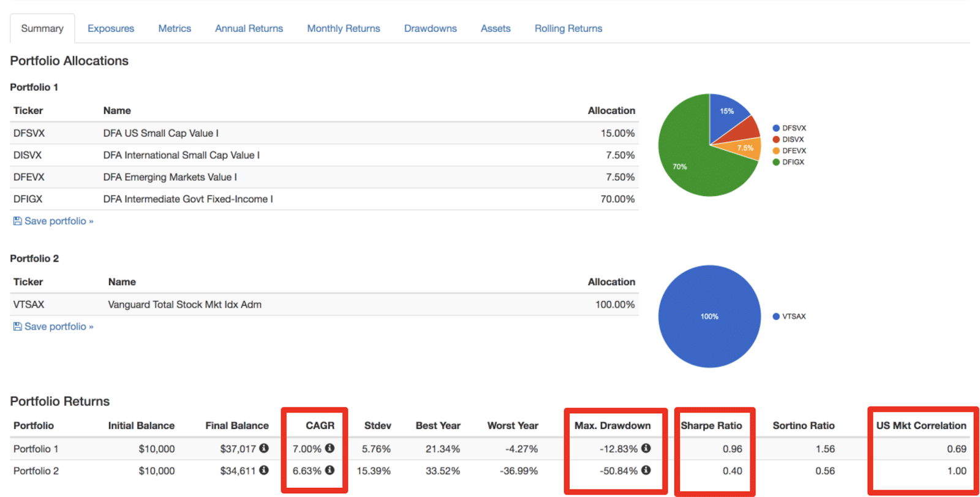The width and height of the screenshot is (980, 497).
Task: Switch to Rolling Returns tab
Action: [568, 28]
